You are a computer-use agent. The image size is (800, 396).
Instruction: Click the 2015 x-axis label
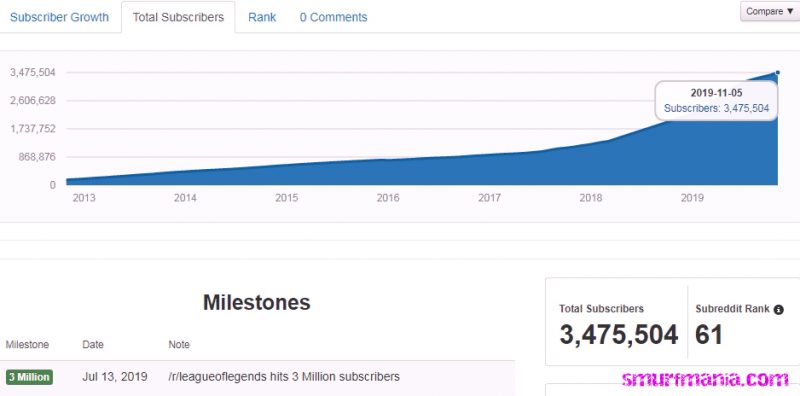tap(287, 198)
